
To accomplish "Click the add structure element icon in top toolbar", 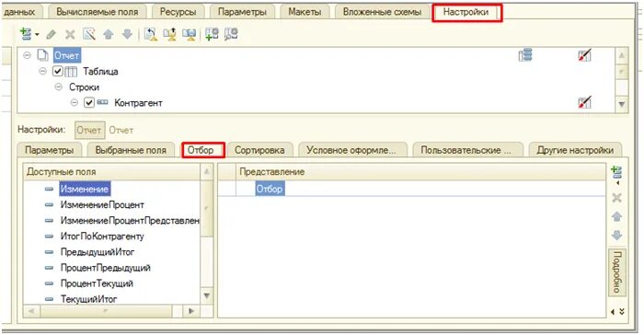I will point(26,34).
